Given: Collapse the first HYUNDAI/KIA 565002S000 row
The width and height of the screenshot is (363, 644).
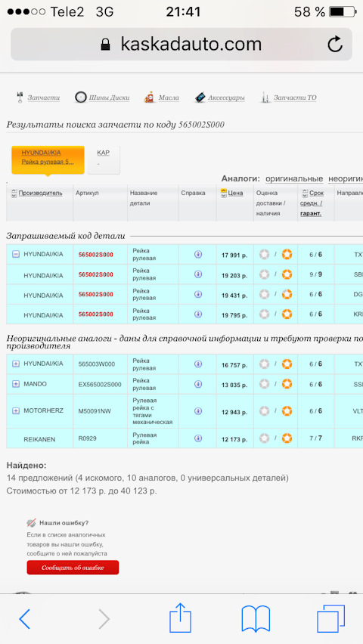Looking at the screenshot, I should 16,255.
